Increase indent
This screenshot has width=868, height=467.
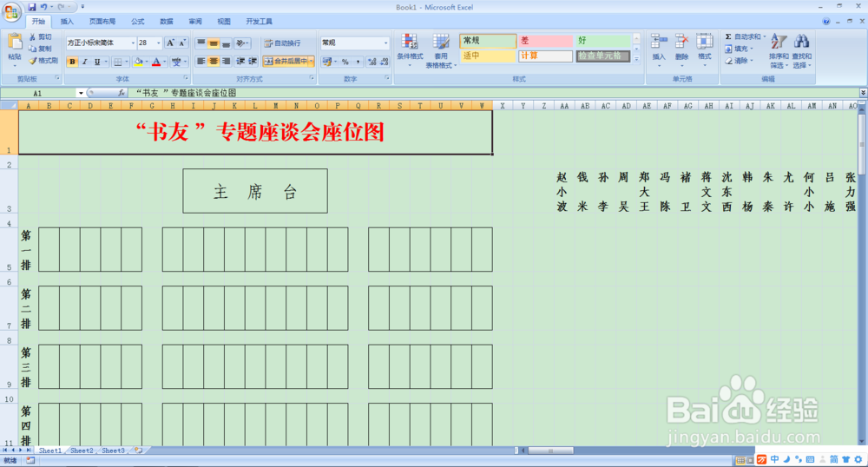pyautogui.click(x=253, y=61)
